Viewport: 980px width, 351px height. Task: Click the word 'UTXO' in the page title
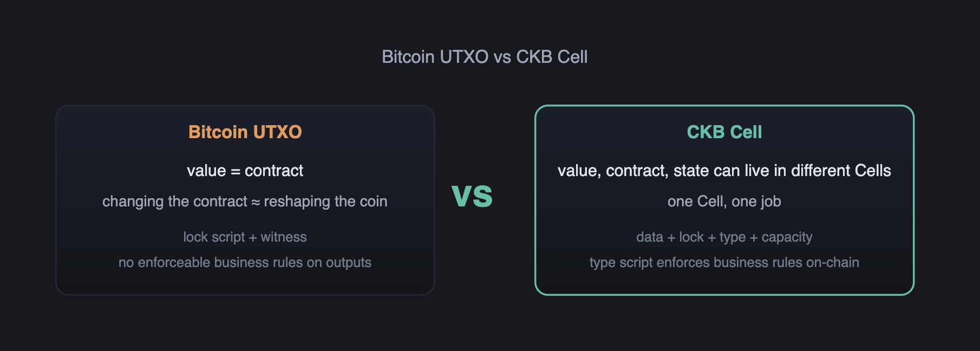click(464, 57)
